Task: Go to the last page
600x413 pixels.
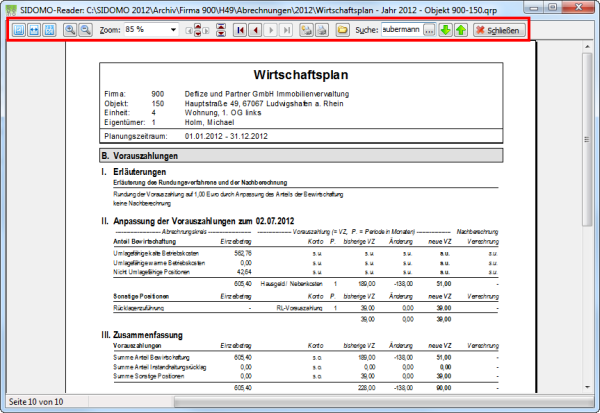Action: [286, 30]
